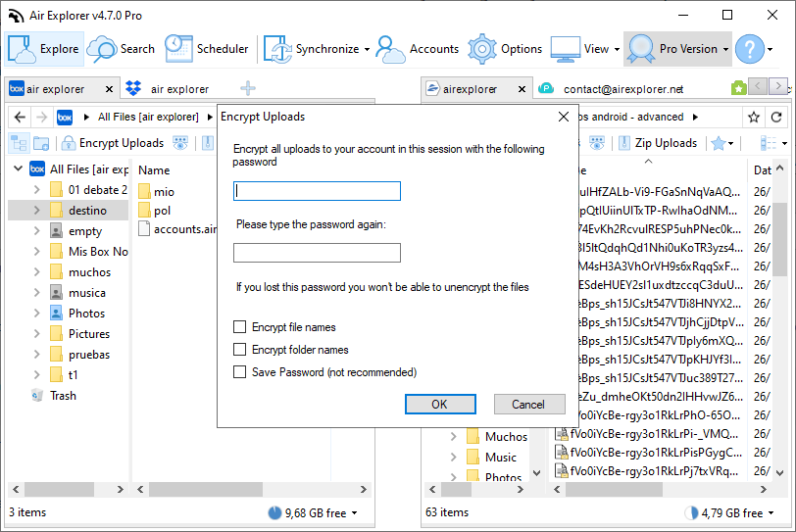Cancel the Encrypt Uploads dialog
The image size is (796, 532).
click(x=529, y=405)
